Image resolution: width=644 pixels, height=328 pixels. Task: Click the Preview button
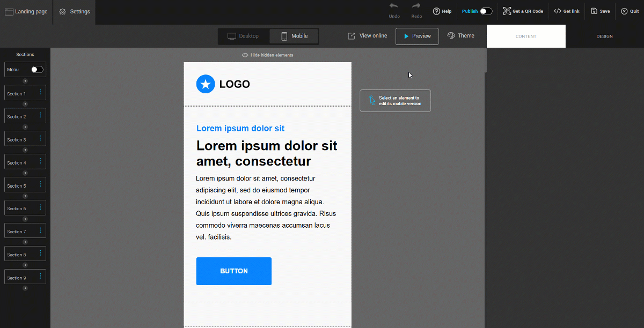point(417,36)
